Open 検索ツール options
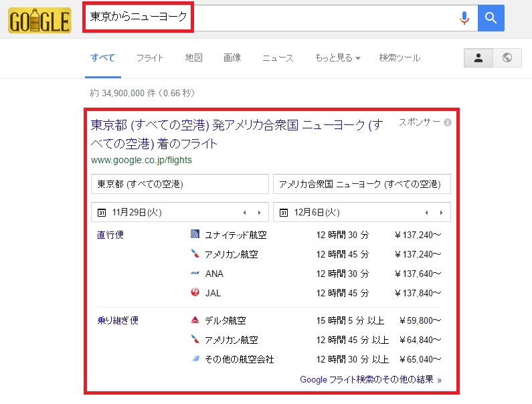532x404 pixels. pos(400,58)
